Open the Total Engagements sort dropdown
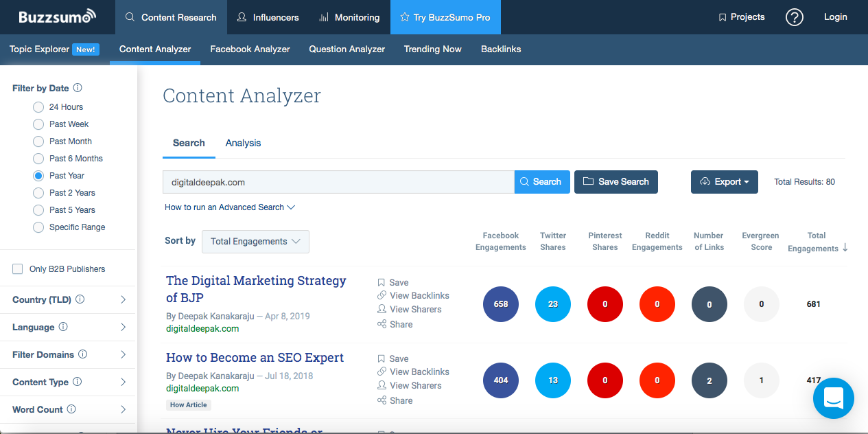This screenshot has height=434, width=868. 255,241
